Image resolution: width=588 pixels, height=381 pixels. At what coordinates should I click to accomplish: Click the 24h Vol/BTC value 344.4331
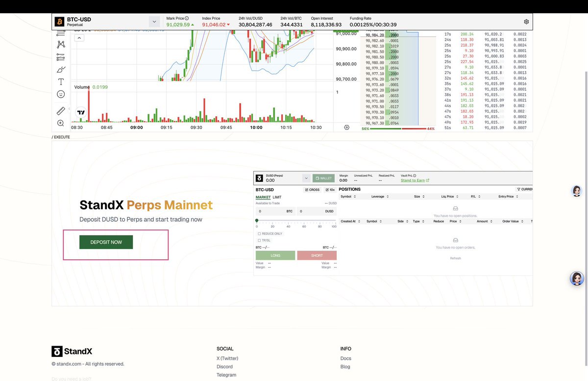pos(292,25)
